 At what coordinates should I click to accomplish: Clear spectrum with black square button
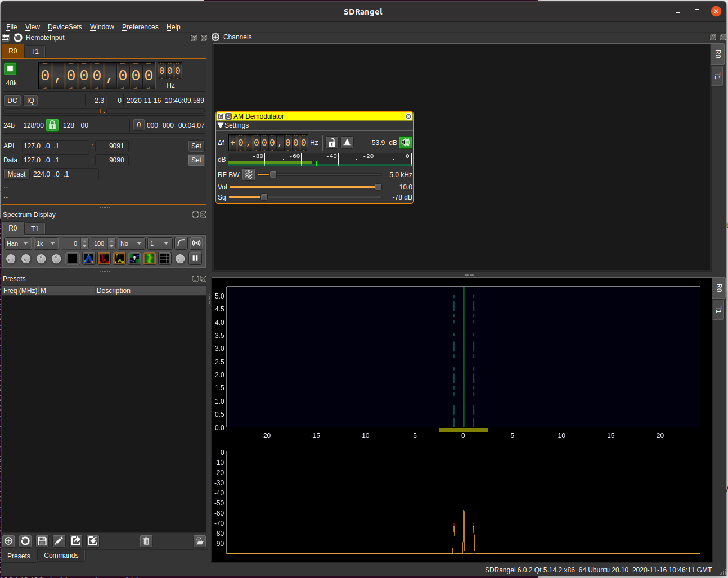[73, 259]
